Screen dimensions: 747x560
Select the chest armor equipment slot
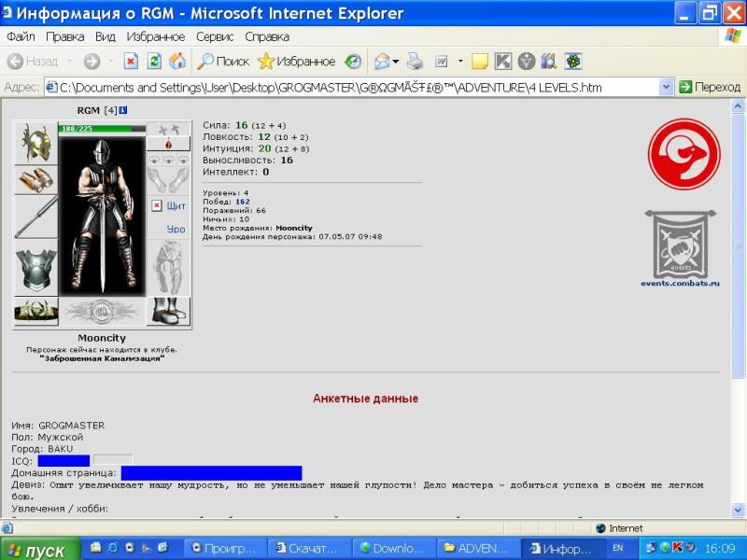click(35, 269)
